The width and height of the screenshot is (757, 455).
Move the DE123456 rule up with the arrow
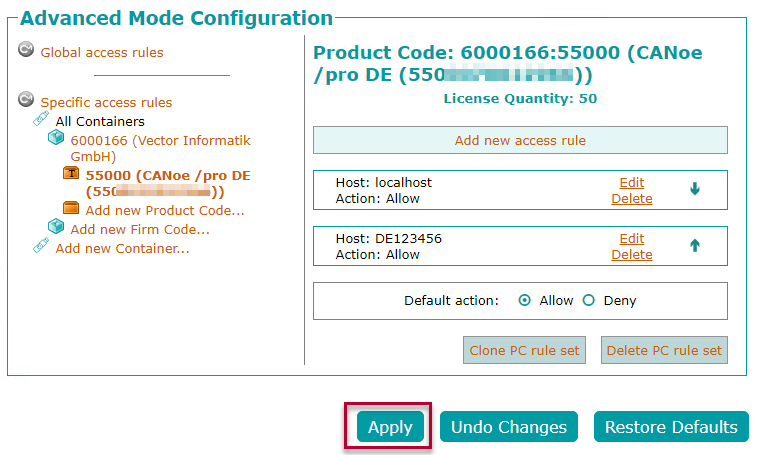[695, 245]
